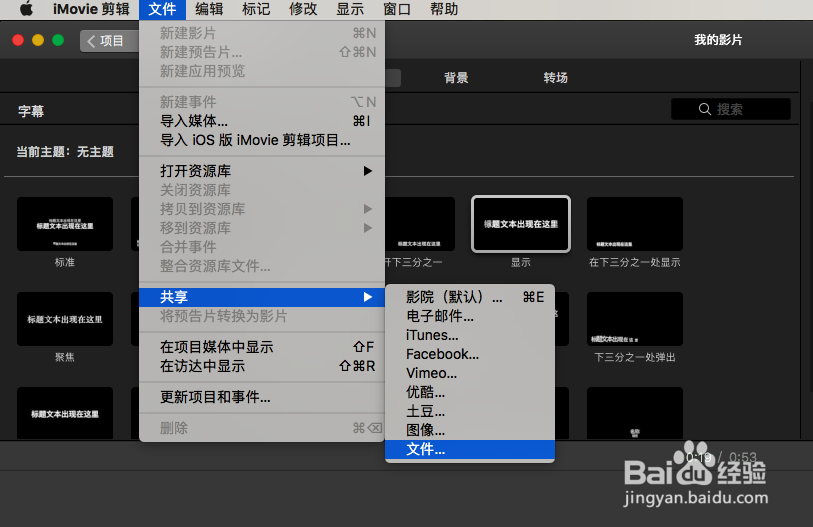Share to 土豆...
This screenshot has width=813, height=527.
(470, 411)
